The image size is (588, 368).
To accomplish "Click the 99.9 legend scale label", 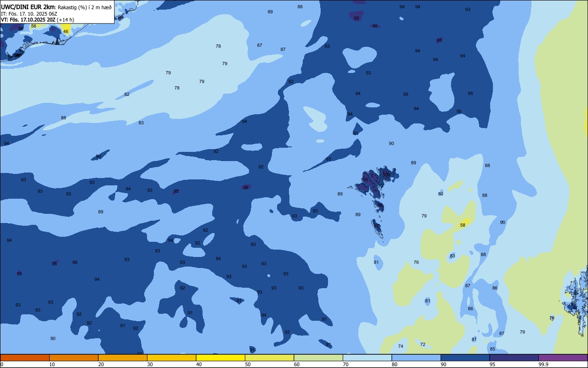I will pos(543,364).
